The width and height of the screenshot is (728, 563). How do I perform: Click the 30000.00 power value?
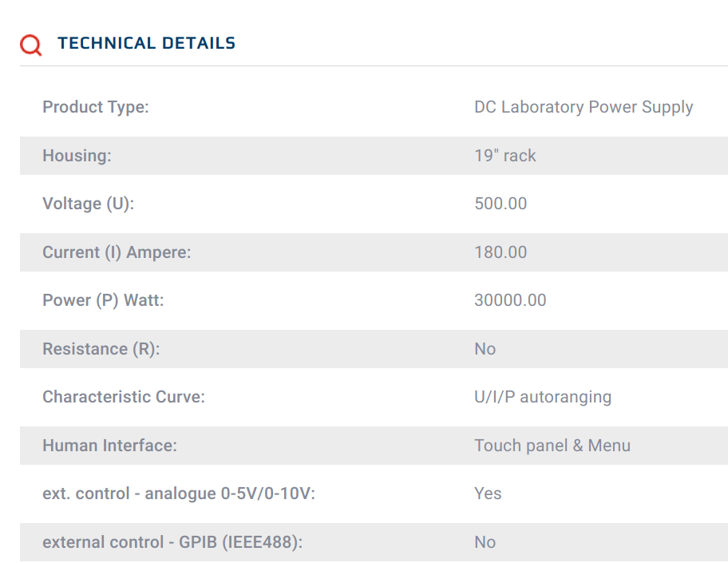[x=510, y=300]
